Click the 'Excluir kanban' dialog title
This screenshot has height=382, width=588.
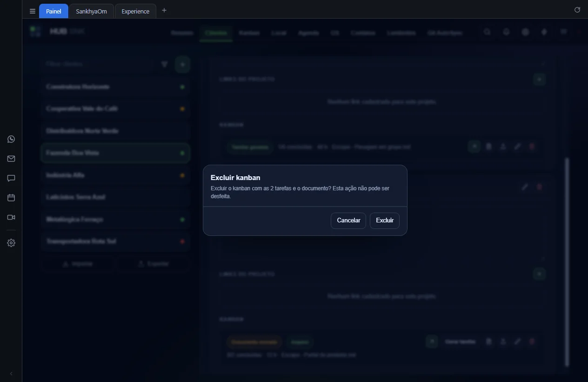pyautogui.click(x=235, y=178)
